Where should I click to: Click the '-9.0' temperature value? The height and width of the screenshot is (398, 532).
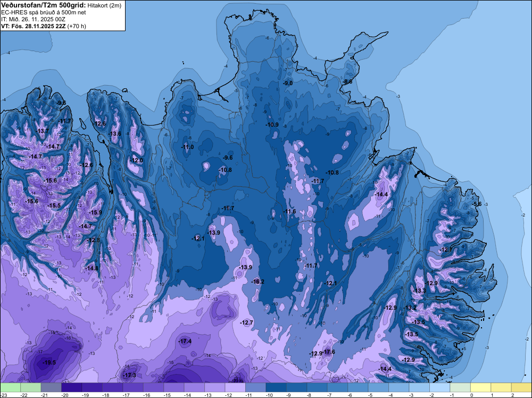(x=288, y=83)
